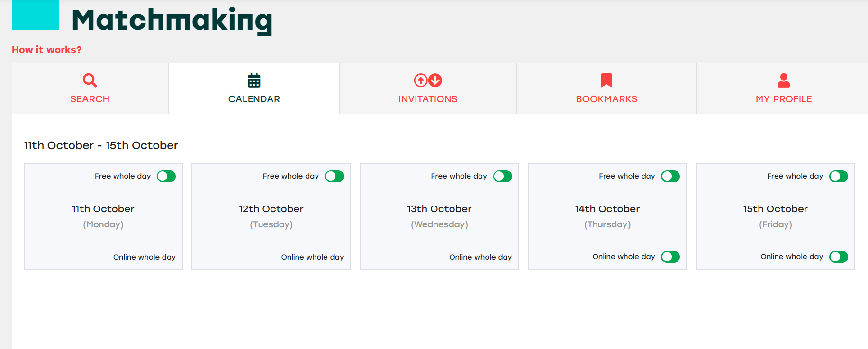Toggle Free whole day for 11th October

[166, 177]
